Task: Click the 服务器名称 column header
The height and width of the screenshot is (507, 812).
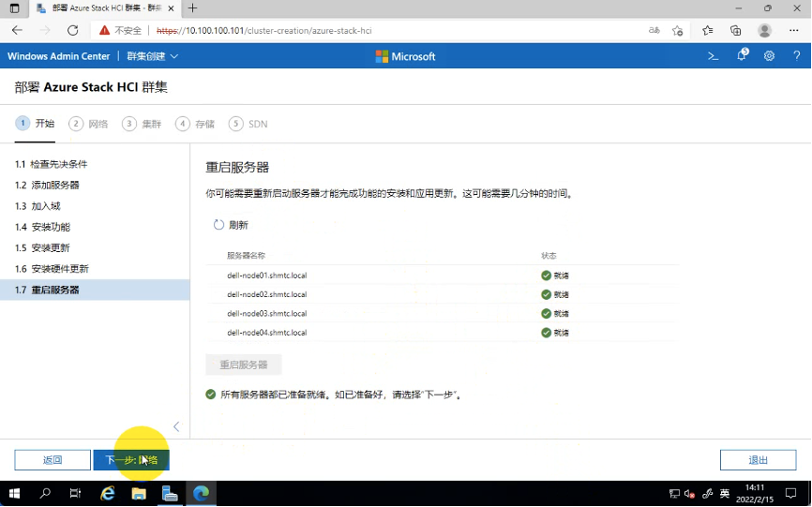Action: point(246,256)
